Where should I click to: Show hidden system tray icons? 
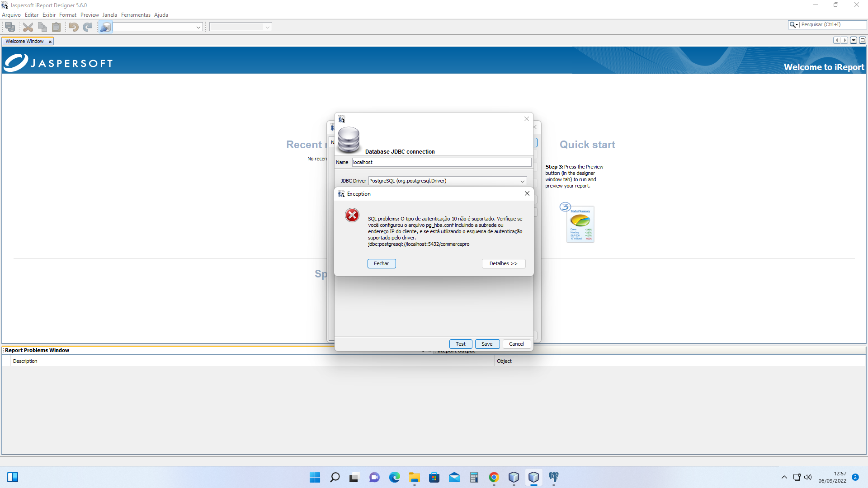click(x=784, y=477)
